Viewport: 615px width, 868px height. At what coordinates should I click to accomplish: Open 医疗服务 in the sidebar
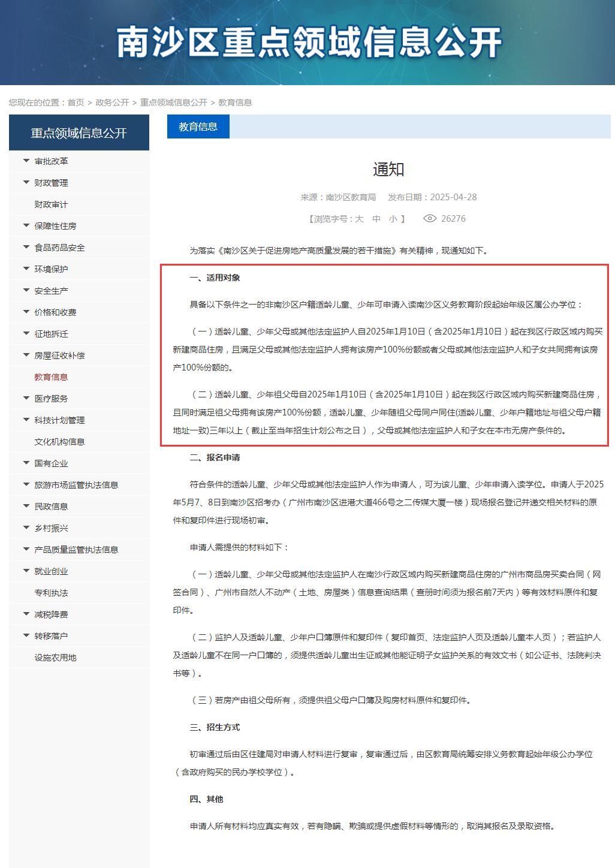pos(51,399)
